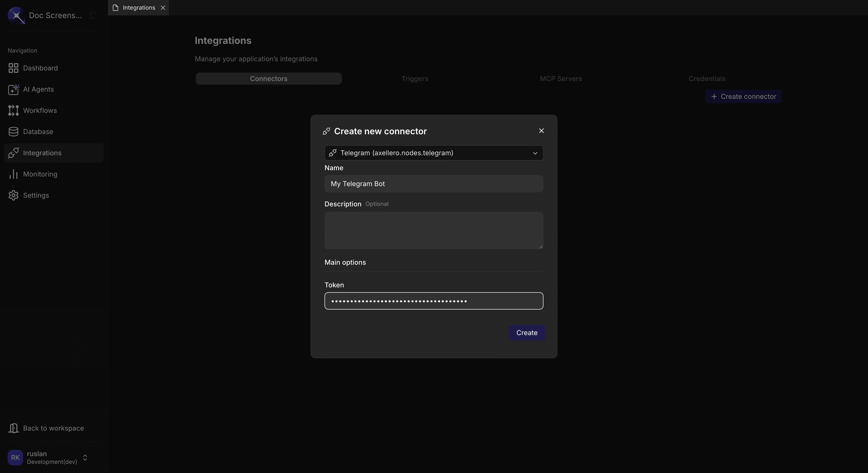Click the Settings gear icon
Image resolution: width=868 pixels, height=473 pixels.
click(x=13, y=195)
